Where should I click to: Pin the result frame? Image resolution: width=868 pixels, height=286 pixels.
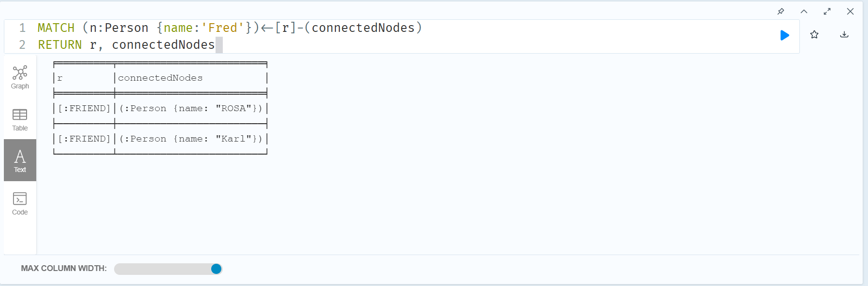point(781,11)
